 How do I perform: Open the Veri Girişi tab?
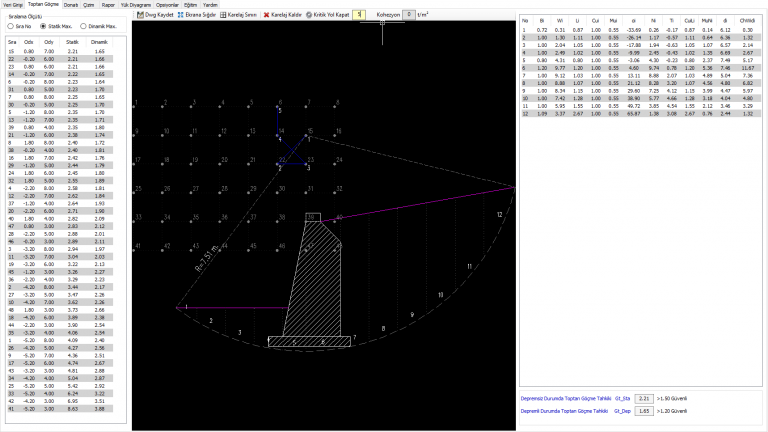pyautogui.click(x=13, y=5)
